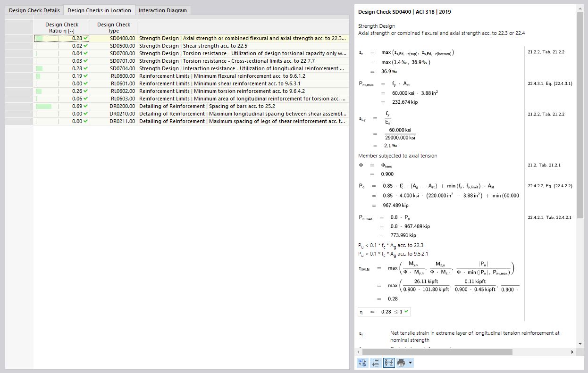Click the scroll down arrow in details panel

pos(580,344)
